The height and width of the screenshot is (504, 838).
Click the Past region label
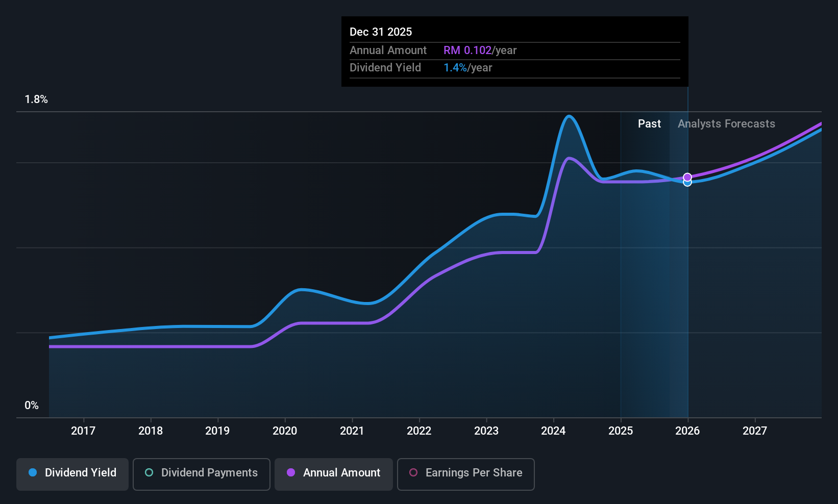tap(649, 123)
